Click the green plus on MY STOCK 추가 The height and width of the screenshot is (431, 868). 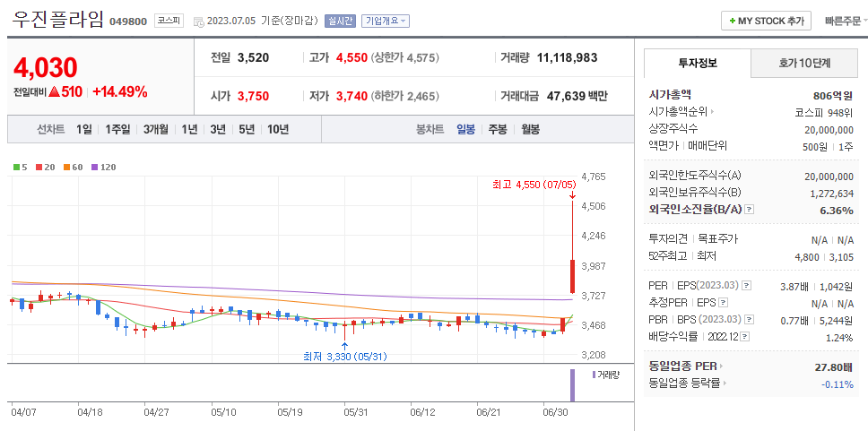coord(733,21)
